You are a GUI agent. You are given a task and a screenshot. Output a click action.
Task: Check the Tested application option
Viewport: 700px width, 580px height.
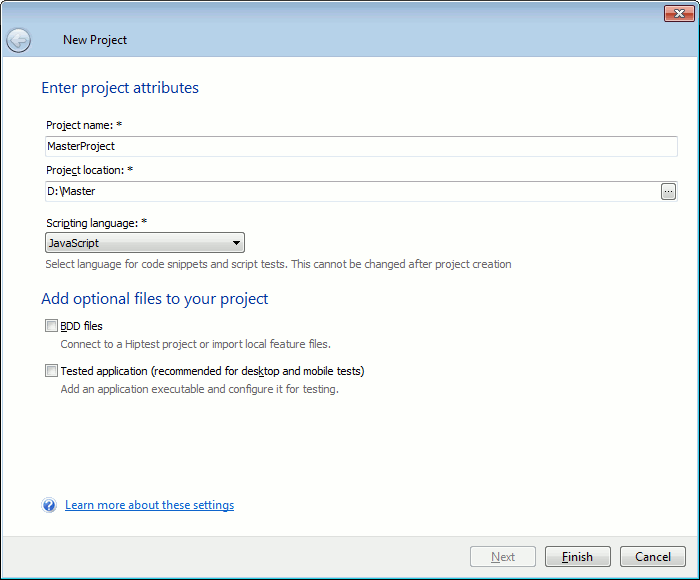51,371
